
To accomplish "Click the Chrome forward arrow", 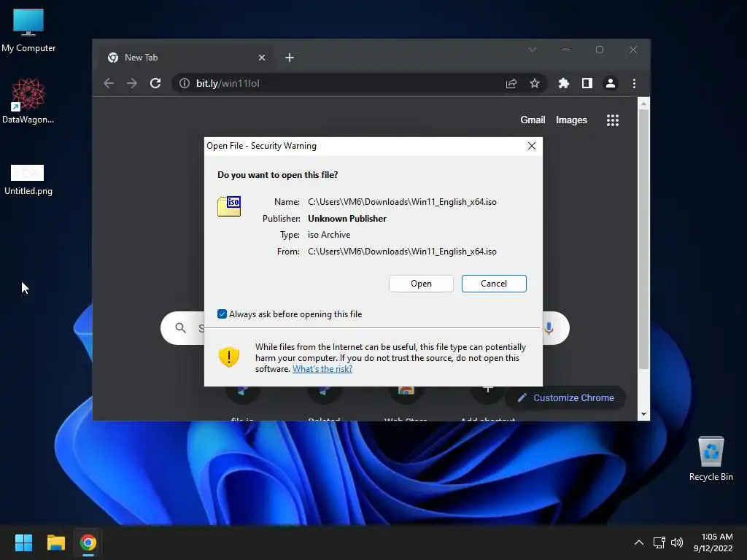I will [132, 83].
